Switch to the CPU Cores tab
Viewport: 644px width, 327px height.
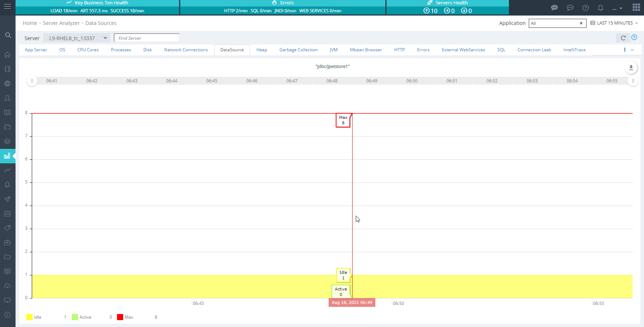pos(88,50)
